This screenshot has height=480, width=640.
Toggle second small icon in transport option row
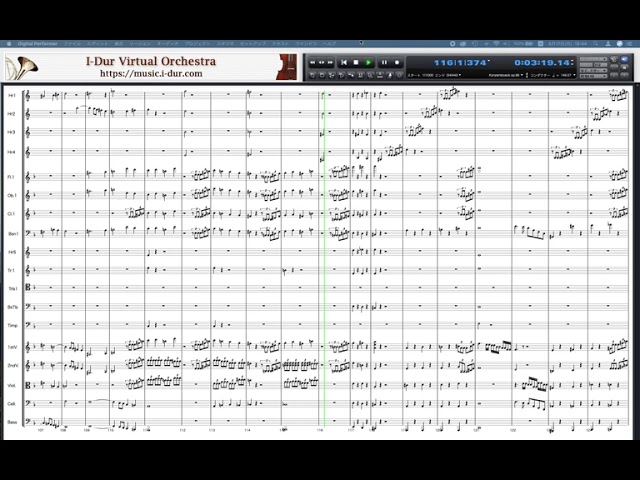click(322, 75)
